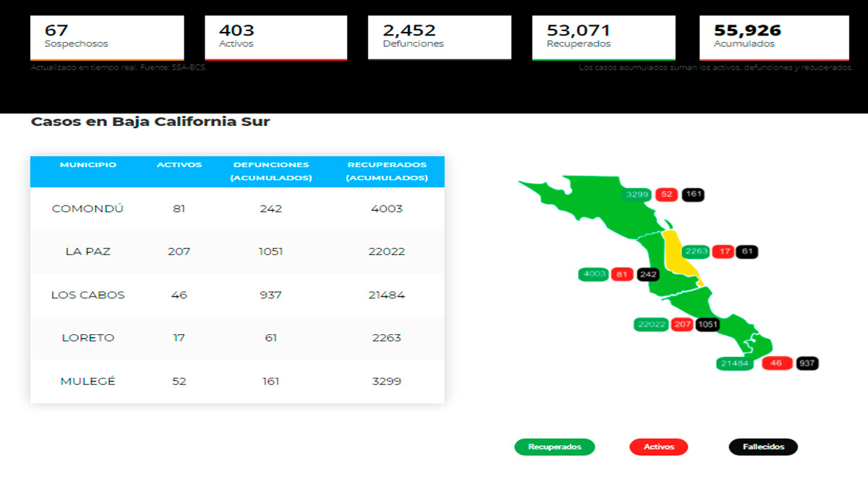Click the green 22022 badge on the map
Screen dimensions: 868x482
click(x=652, y=324)
